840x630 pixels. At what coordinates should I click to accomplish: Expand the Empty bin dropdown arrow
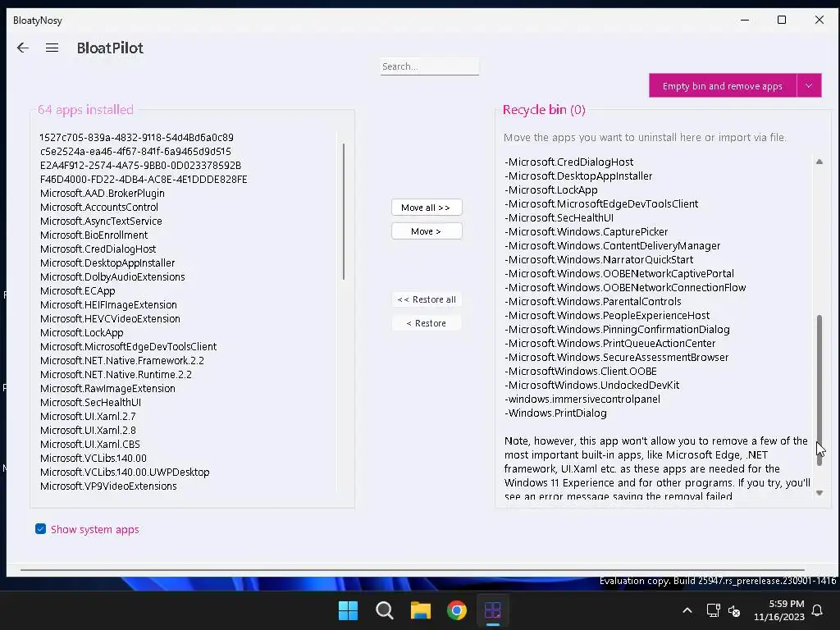point(809,85)
